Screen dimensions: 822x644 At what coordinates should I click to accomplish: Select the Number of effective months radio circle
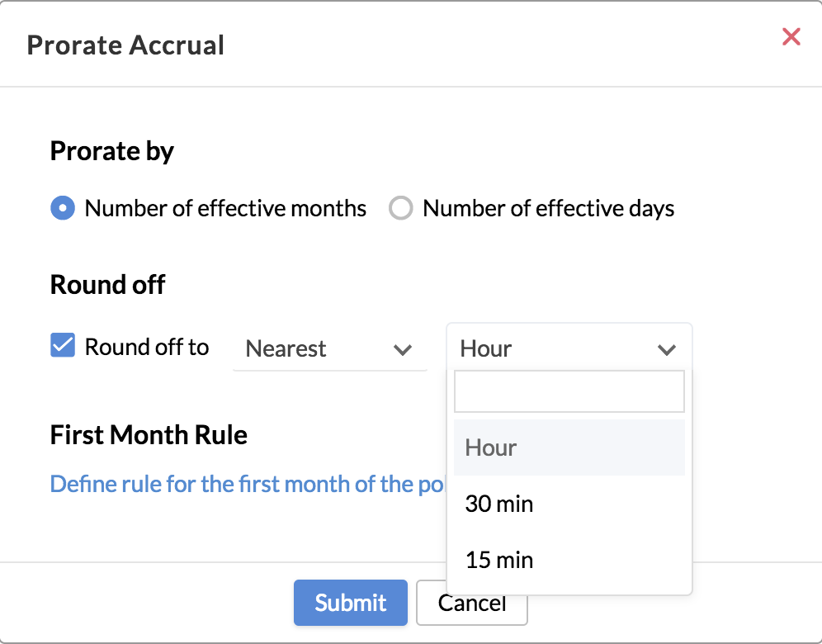pos(63,208)
